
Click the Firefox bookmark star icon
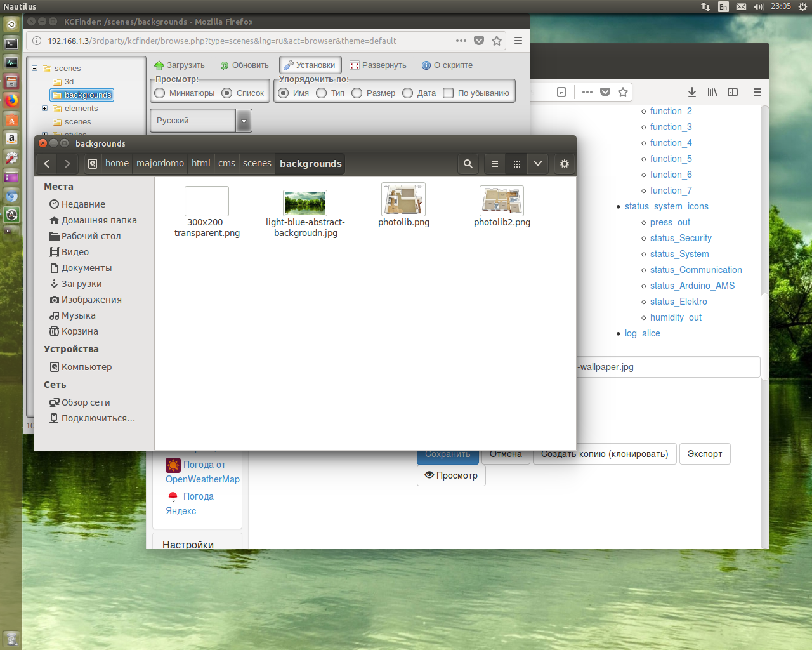point(497,41)
